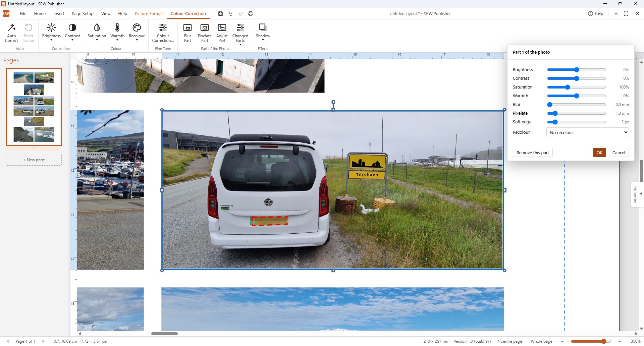Open the Brightness correction tool
Screen dimensions: 644x346
51,32
